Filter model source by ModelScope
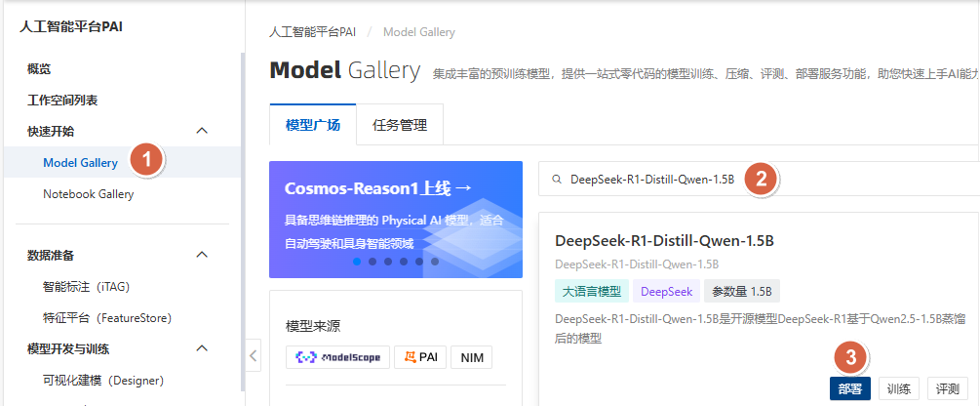Viewport: 980px width, 406px height. tap(337, 357)
